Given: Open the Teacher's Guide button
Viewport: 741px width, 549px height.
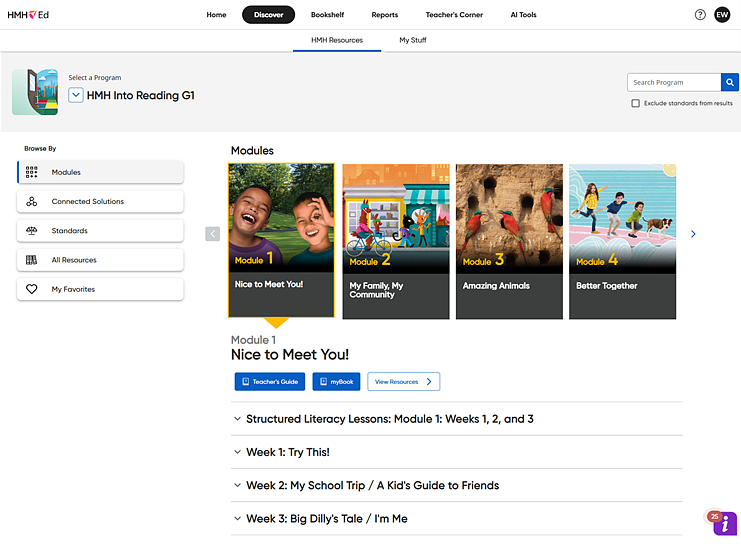Looking at the screenshot, I should tap(270, 382).
